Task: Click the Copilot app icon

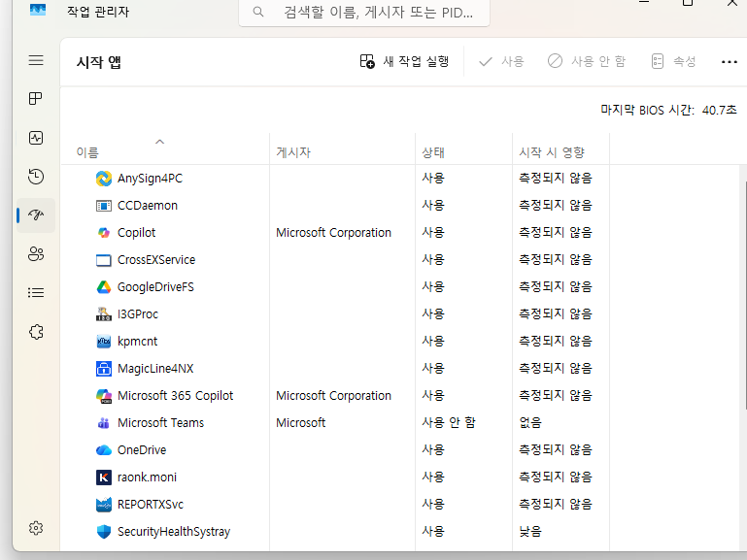Action: tap(104, 233)
